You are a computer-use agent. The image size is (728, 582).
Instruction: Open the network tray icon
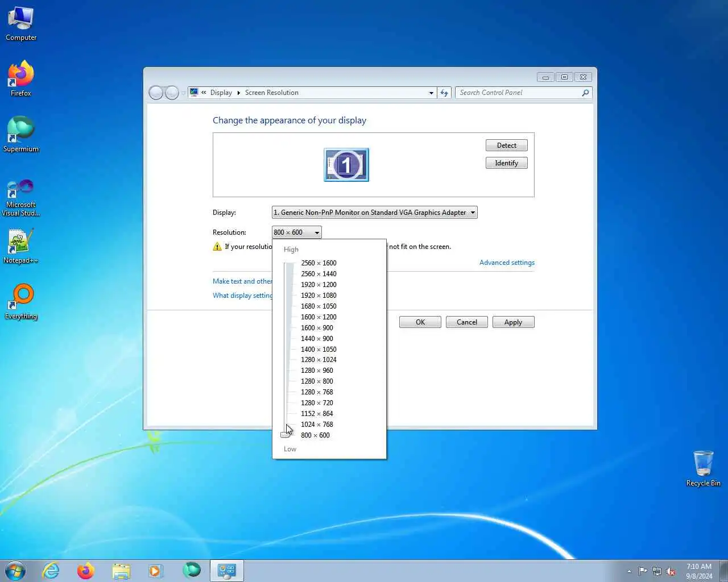(x=657, y=571)
